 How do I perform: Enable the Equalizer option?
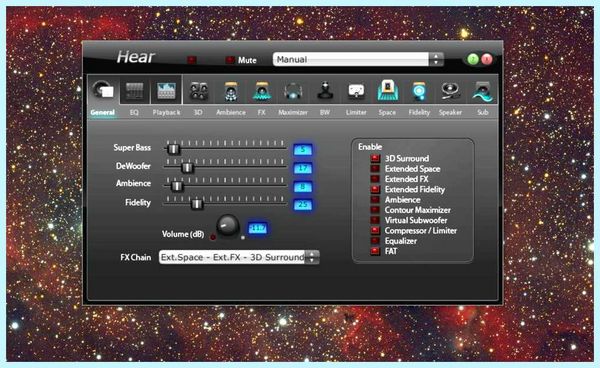[x=375, y=241]
